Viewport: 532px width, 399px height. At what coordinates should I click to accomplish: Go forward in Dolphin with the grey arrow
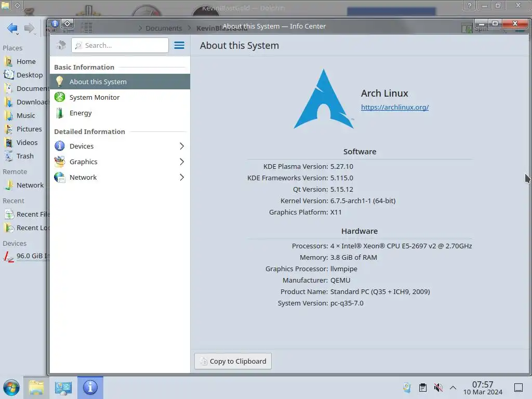tap(30, 28)
